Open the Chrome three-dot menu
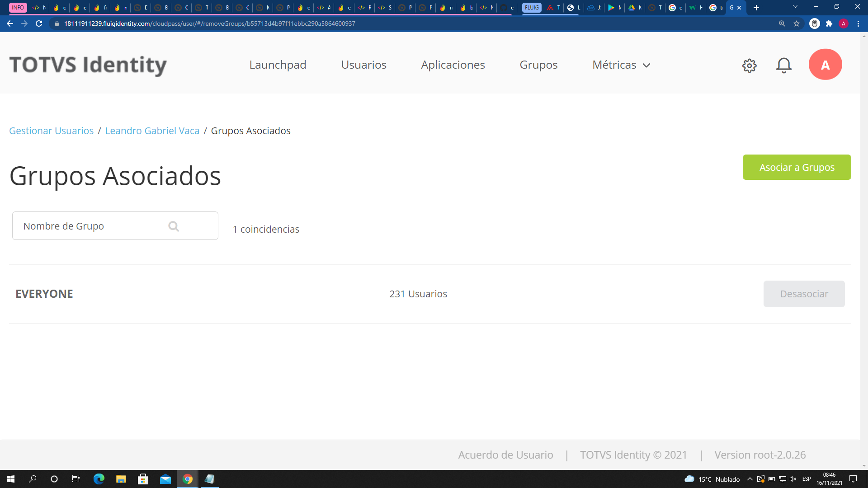This screenshot has height=488, width=868. pyautogui.click(x=858, y=23)
